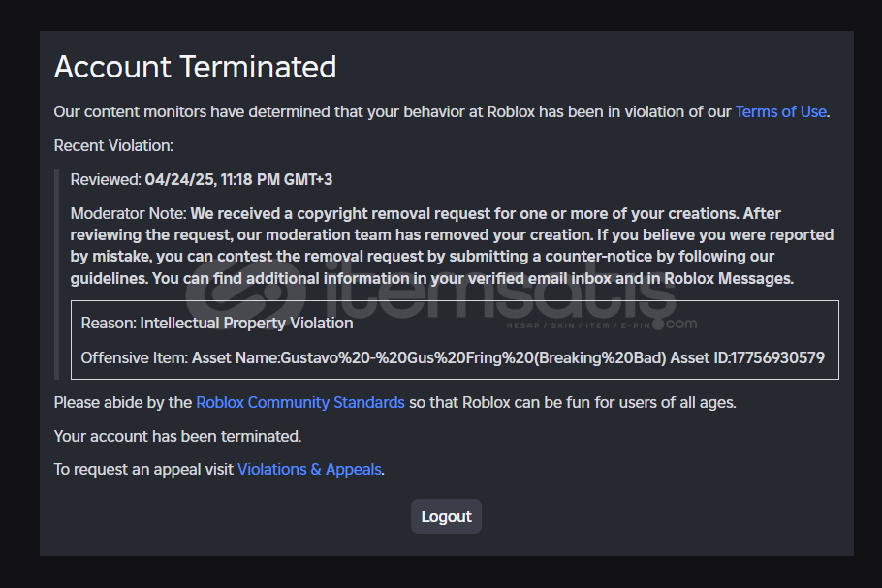Click the "Recent Violation:" label
Screen dimensions: 882x588
pyautogui.click(x=113, y=145)
